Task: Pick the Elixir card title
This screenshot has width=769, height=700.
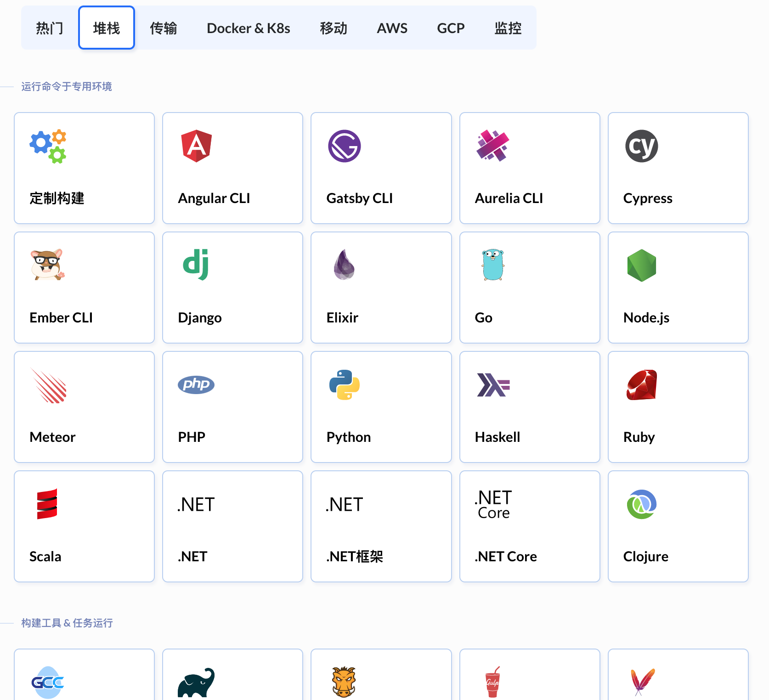Action: [x=342, y=317]
